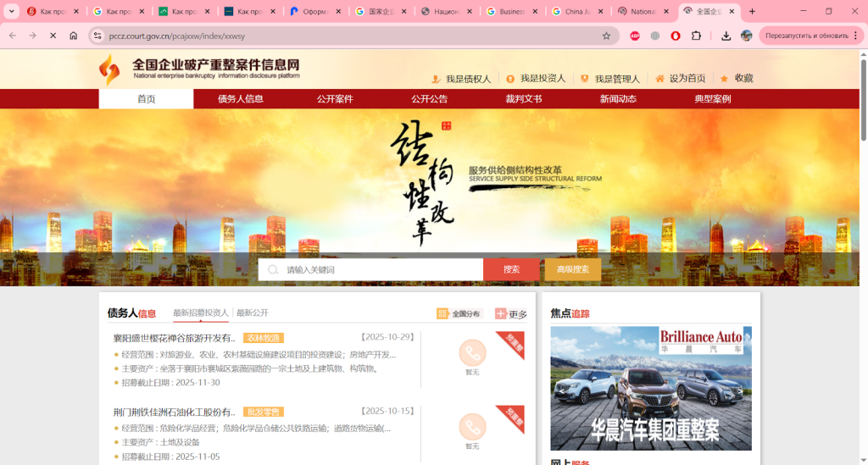Click the site flame logo

(x=109, y=69)
